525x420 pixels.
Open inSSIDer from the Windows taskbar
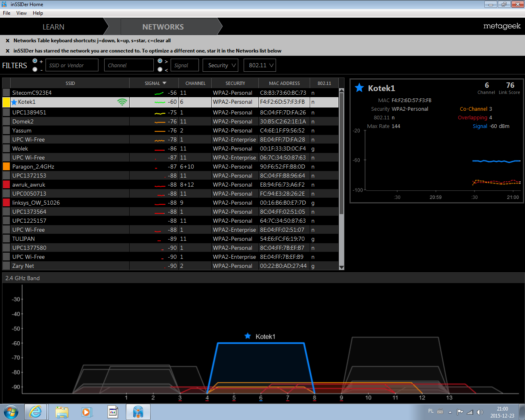coord(138,412)
